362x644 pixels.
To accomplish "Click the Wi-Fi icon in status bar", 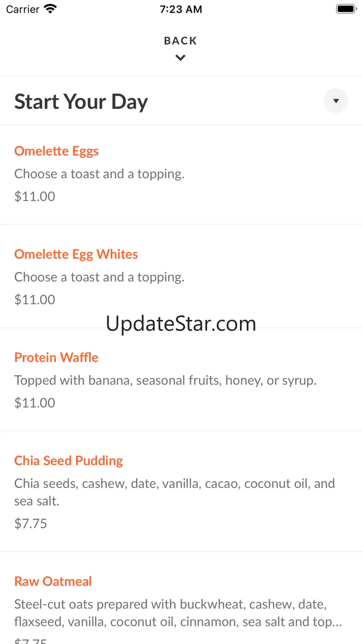I will click(x=50, y=9).
